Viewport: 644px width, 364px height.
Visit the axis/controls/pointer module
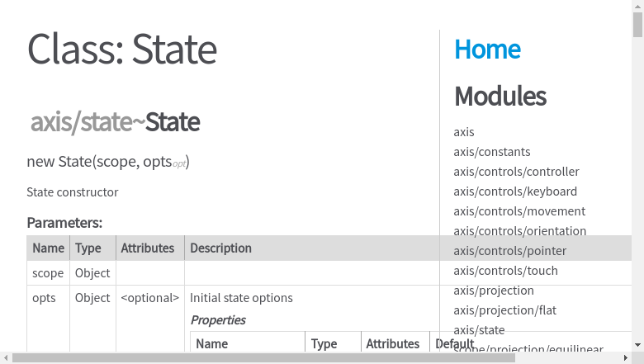pos(509,251)
